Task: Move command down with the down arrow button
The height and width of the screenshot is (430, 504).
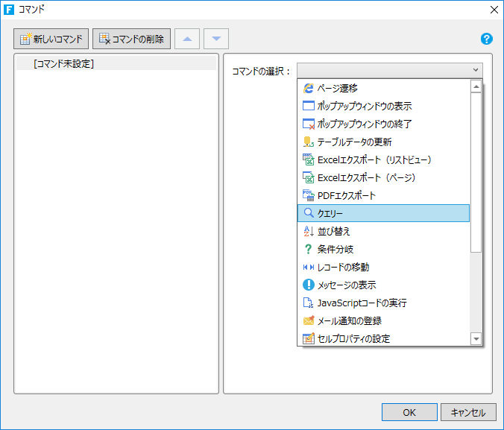Action: 216,39
